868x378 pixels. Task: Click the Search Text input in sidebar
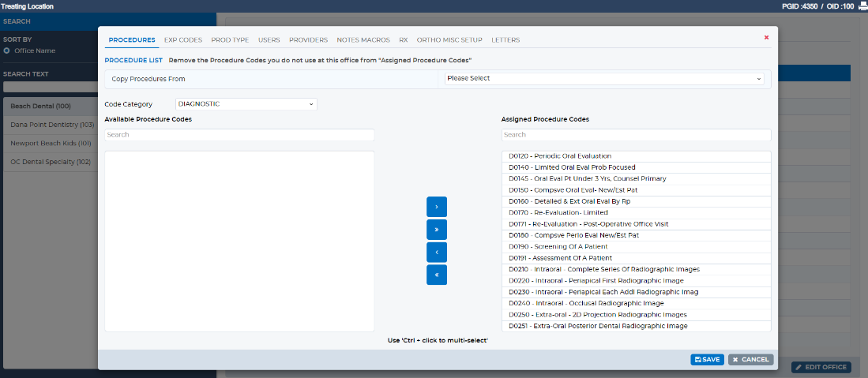click(51, 87)
